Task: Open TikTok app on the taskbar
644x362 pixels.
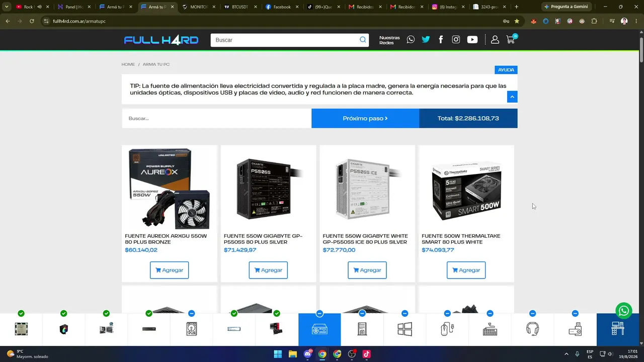Action: 367,354
